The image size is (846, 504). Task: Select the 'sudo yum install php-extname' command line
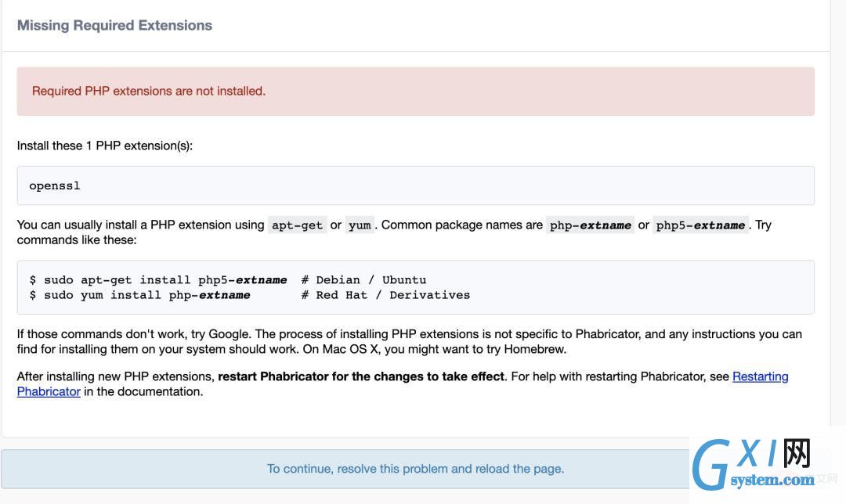click(x=139, y=295)
